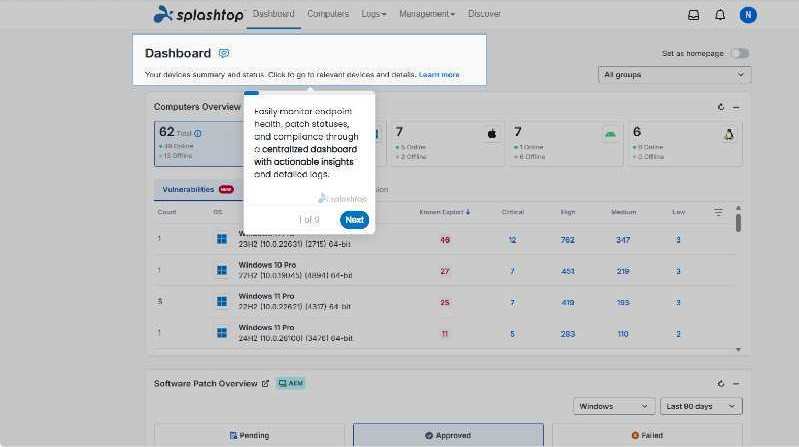Image resolution: width=799 pixels, height=447 pixels.
Task: Select the Linux computers card
Action: tap(684, 143)
